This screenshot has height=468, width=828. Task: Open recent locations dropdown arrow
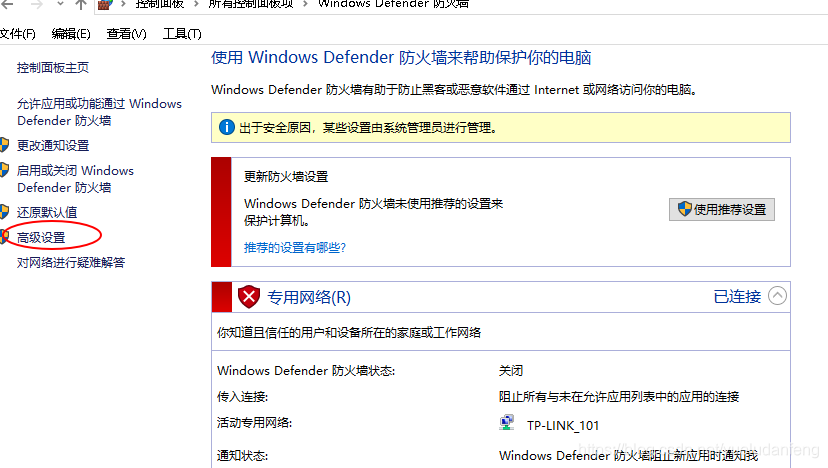click(x=60, y=4)
